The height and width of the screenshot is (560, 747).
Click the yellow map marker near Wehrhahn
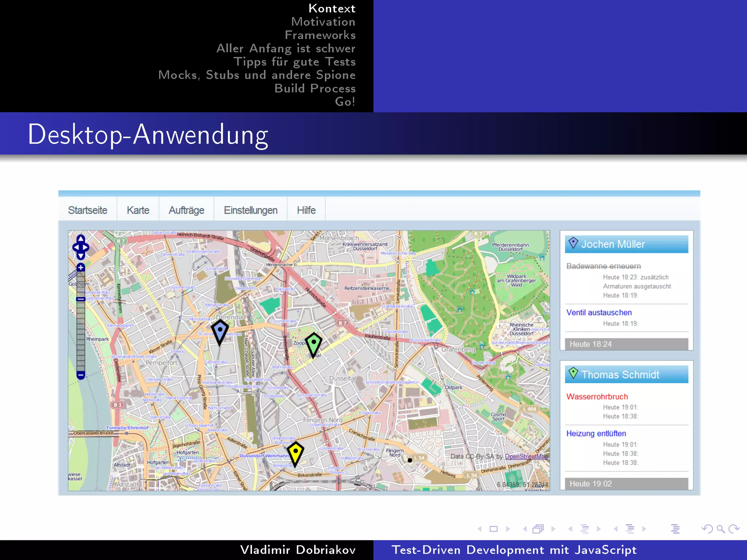(x=295, y=454)
